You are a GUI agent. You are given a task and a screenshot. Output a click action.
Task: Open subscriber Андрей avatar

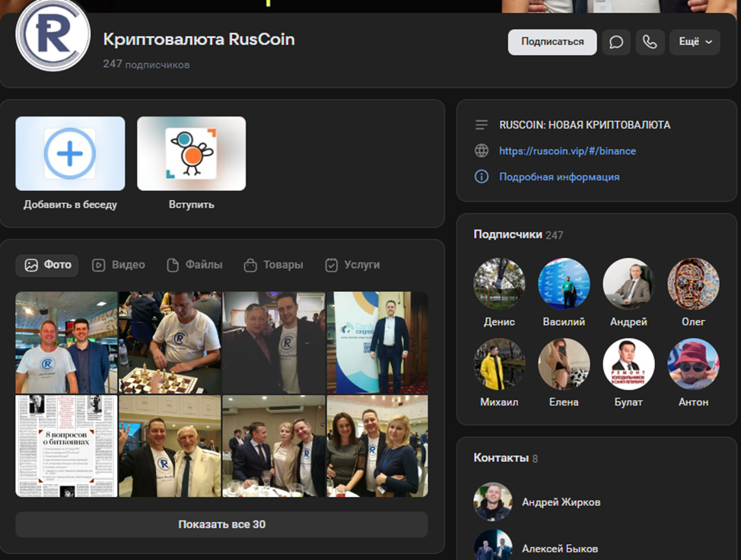click(x=628, y=284)
